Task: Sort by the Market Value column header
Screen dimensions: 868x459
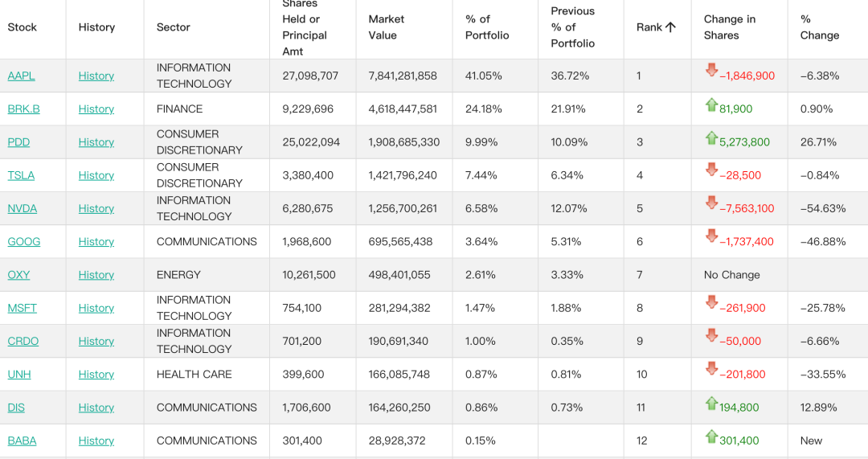Action: (x=387, y=27)
